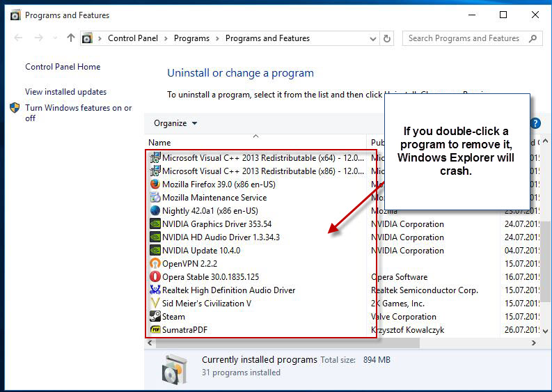Open help with the blue question mark
Screen dimensions: 552x392
[535, 123]
